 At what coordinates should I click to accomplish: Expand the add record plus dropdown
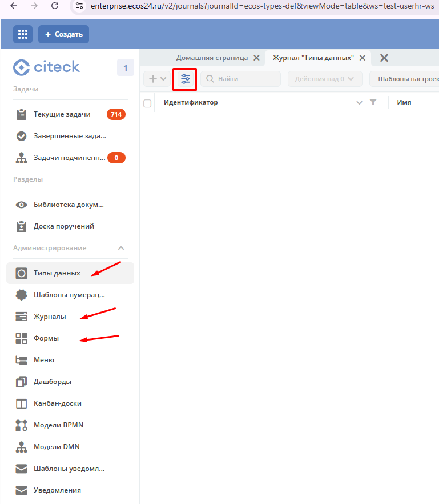(157, 79)
